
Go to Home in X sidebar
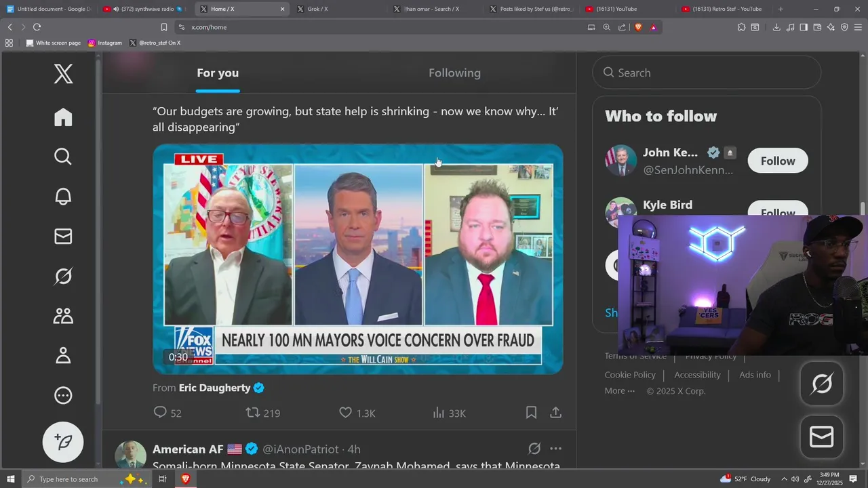63,117
